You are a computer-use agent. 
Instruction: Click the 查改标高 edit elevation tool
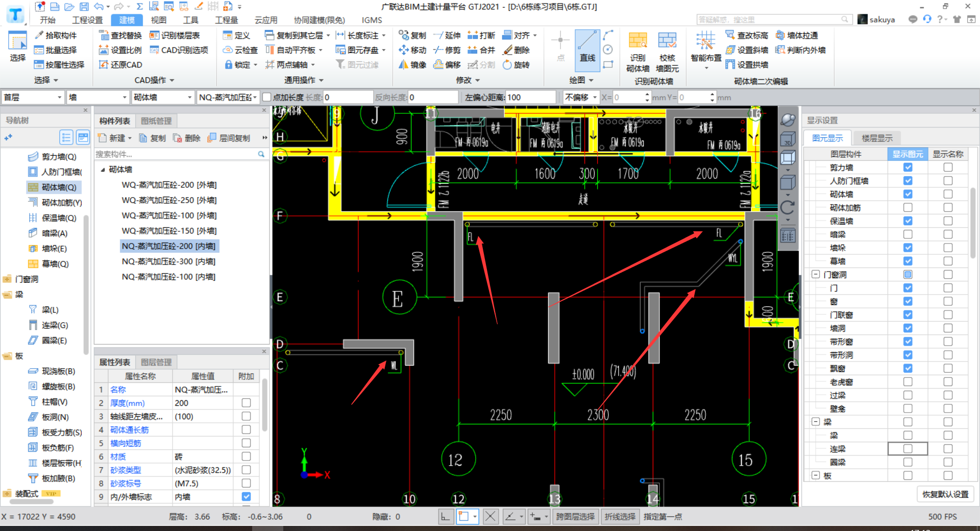(x=747, y=35)
